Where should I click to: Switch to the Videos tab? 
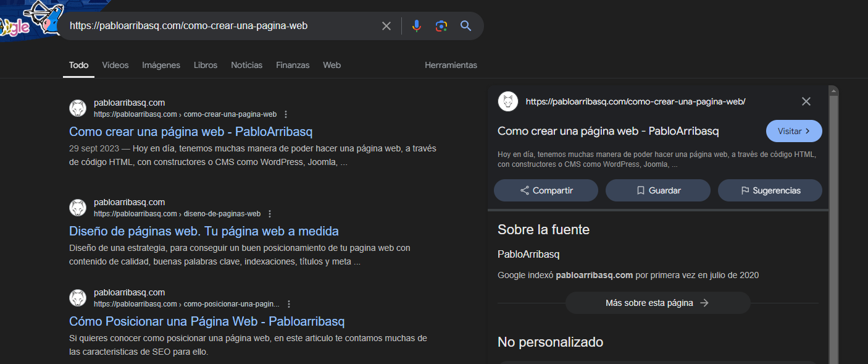pyautogui.click(x=115, y=65)
